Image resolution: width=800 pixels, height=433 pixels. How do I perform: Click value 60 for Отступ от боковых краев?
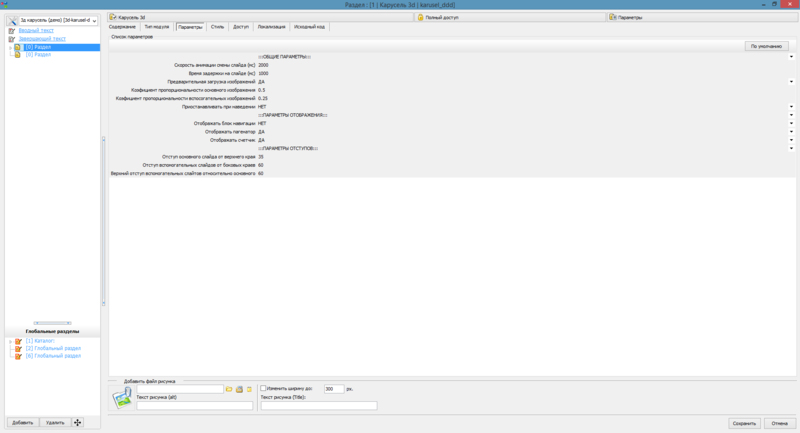pyautogui.click(x=261, y=165)
